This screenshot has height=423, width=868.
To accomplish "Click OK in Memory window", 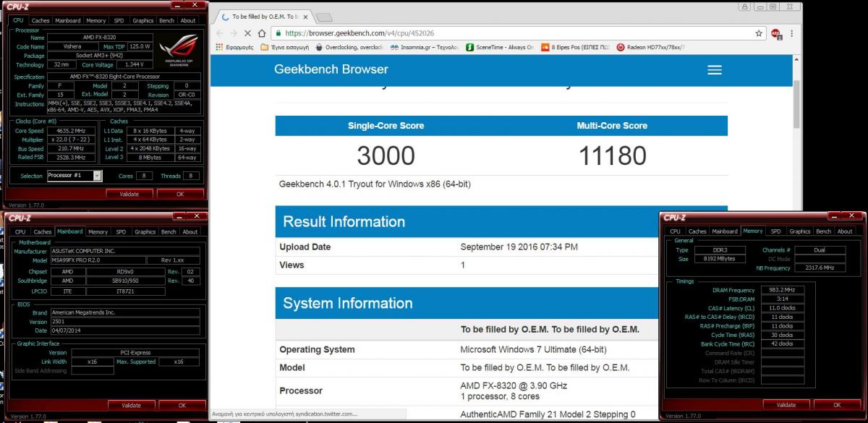I will 837,405.
